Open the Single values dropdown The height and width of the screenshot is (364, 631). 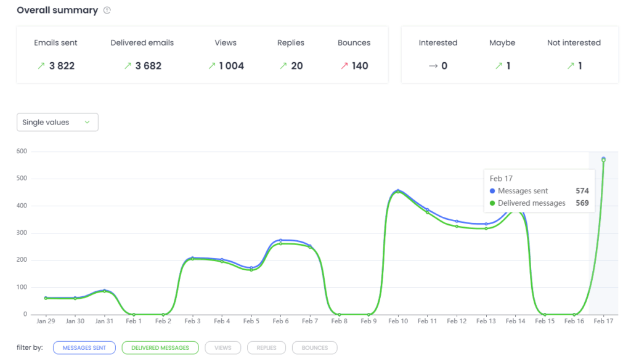pos(57,123)
